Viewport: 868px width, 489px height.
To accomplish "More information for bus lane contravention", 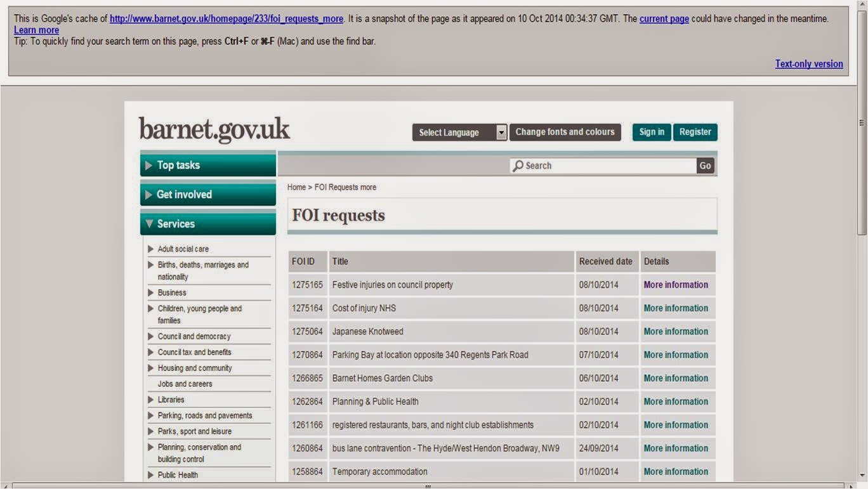I will (676, 448).
